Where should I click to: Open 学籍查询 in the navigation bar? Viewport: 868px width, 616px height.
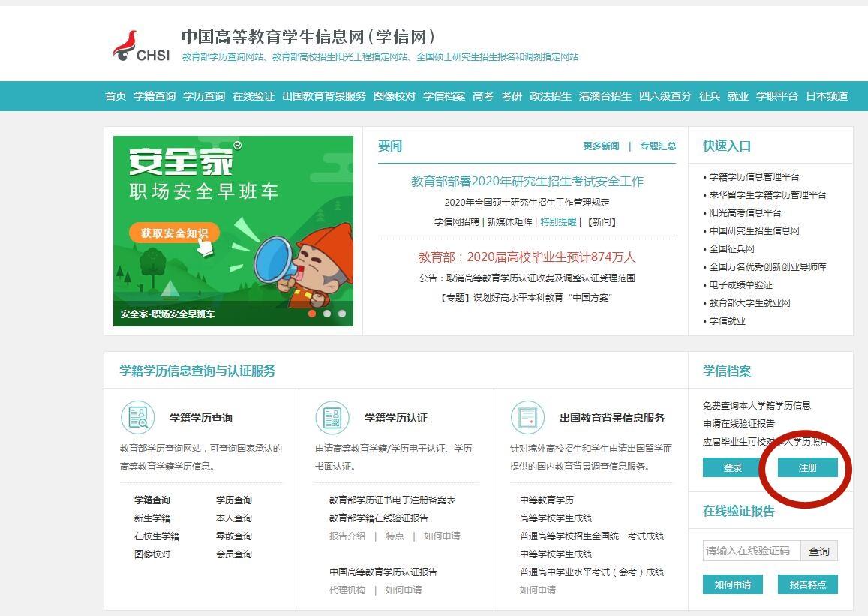155,96
